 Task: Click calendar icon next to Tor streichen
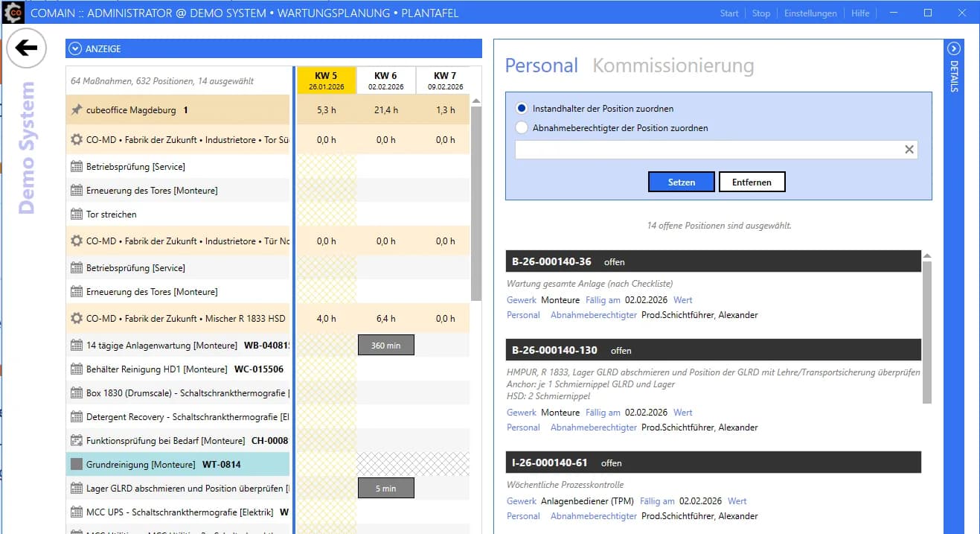click(76, 214)
